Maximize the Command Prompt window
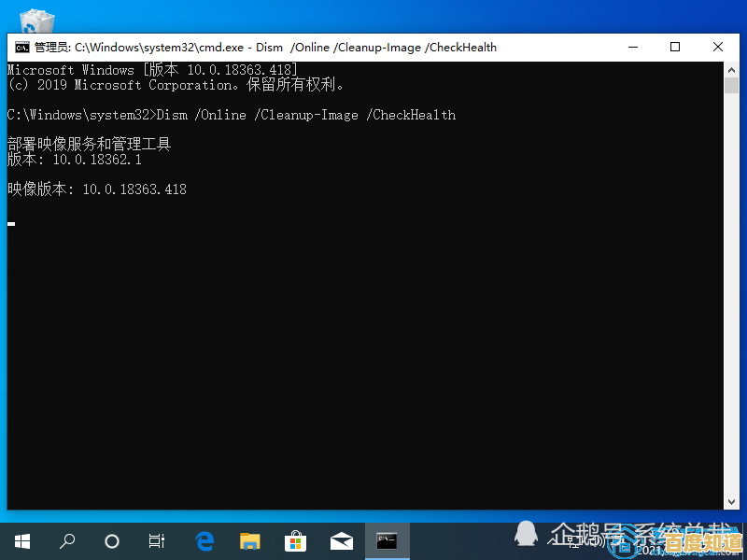The height and width of the screenshot is (560, 747). (675, 47)
